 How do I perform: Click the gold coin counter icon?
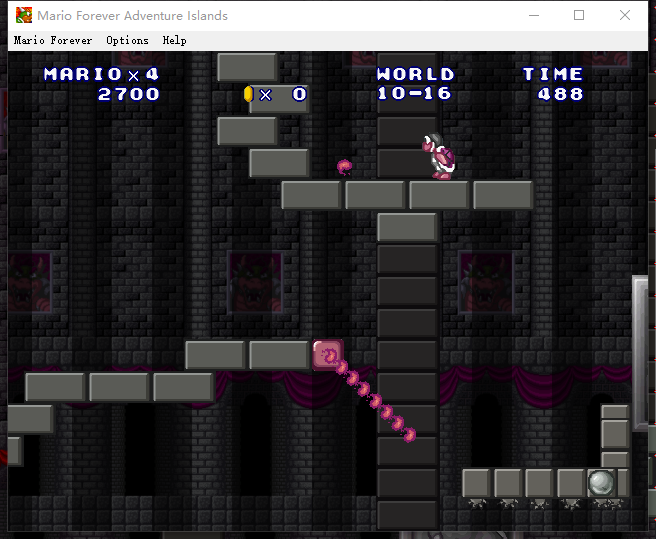click(x=249, y=94)
